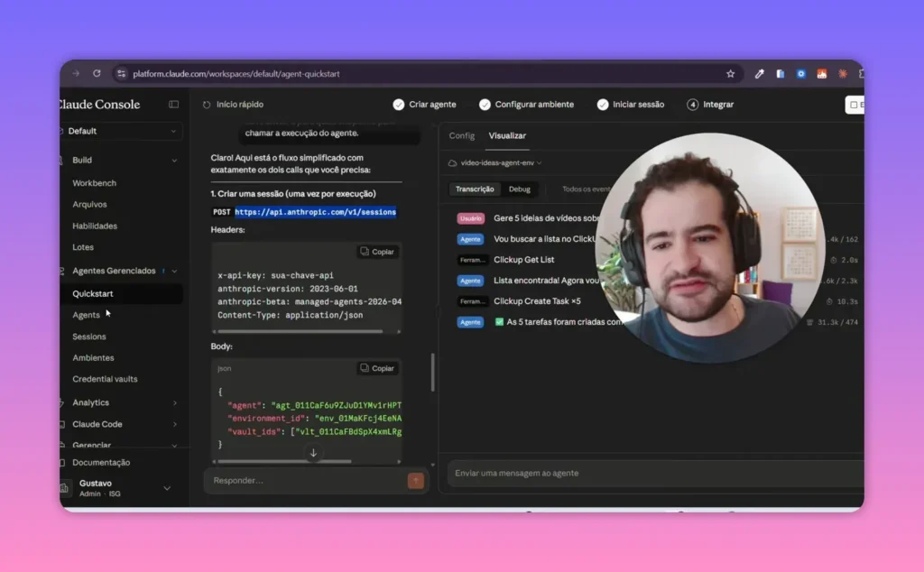The height and width of the screenshot is (572, 924).
Task: Click the down-arrow icon below the Body code block
Action: 313,452
